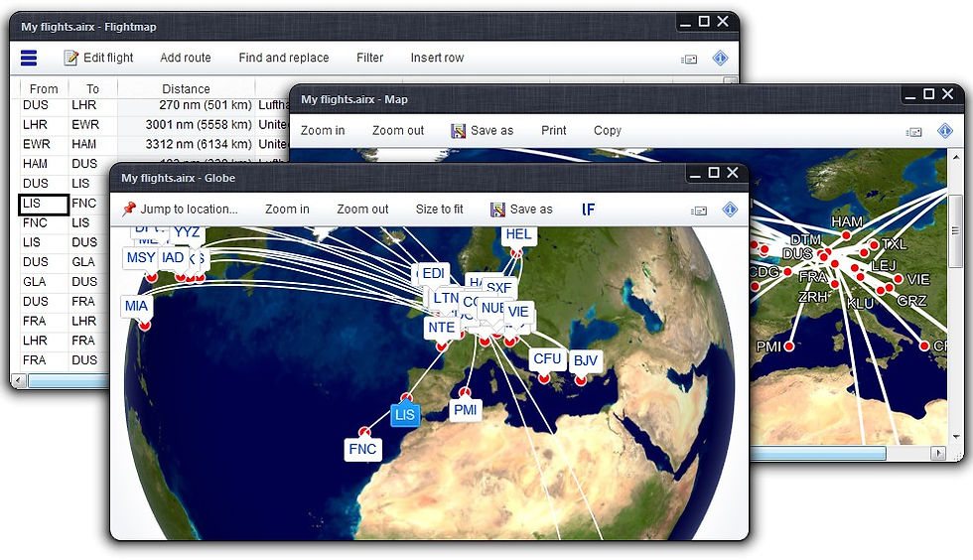Click Save as in Globe window toolbar
The image size is (973, 560).
pos(521,210)
